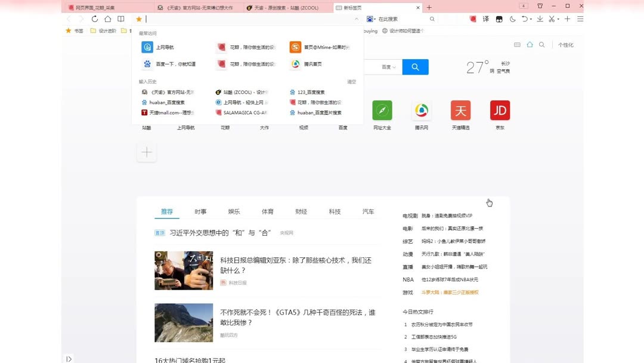
Task: Open 网址大全 green compass icon
Action: pyautogui.click(x=382, y=110)
